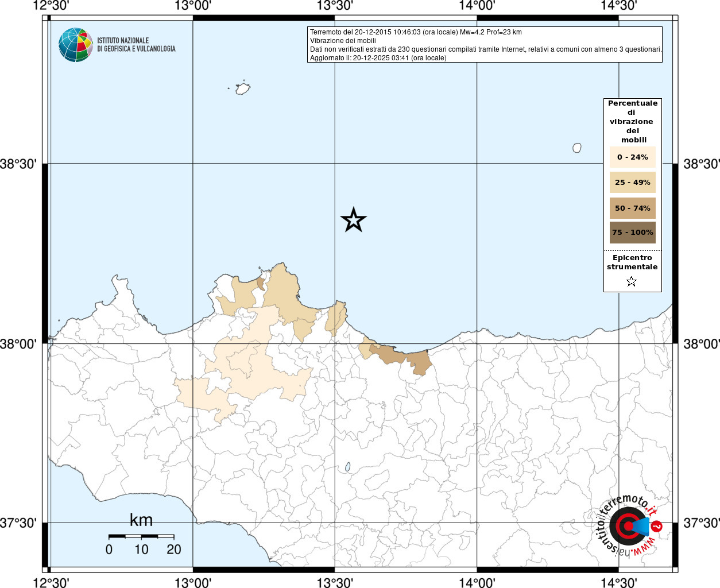720x588 pixels.
Task: Click the 'Vibrazione dei mobili' subtitle
Action: [343, 41]
